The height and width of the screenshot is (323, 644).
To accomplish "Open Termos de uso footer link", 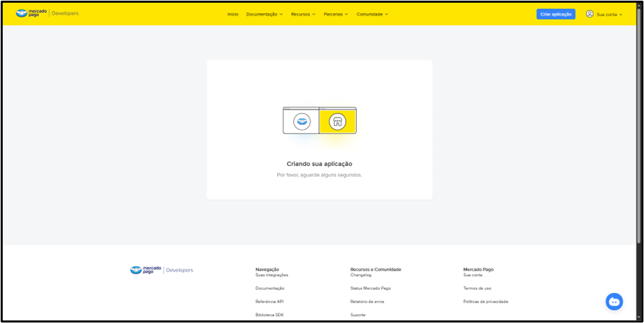I will 477,288.
